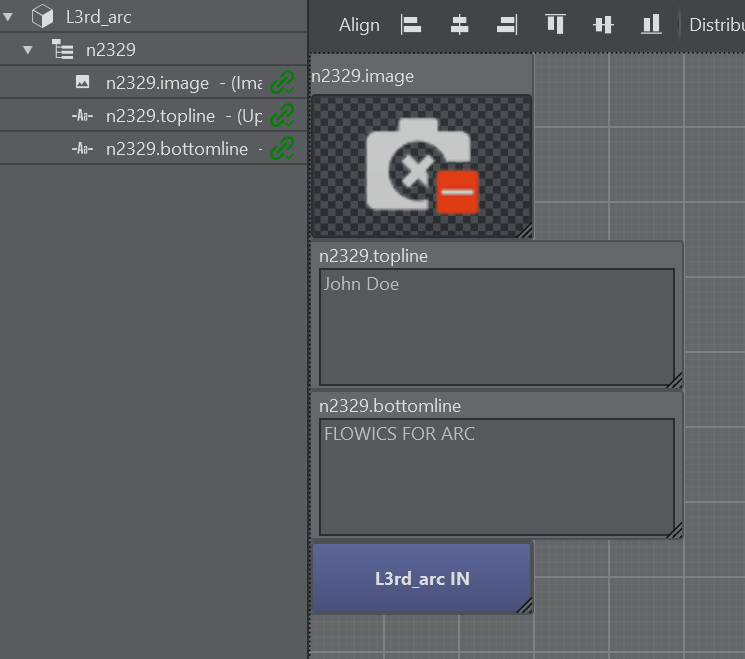Click the hierarchy icon beside n2329
The image size is (745, 659).
[x=61, y=50]
